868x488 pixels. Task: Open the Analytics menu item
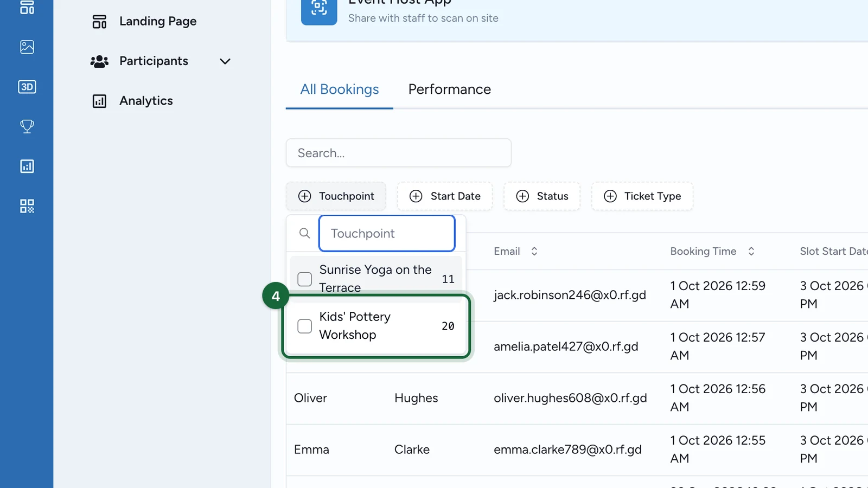(146, 101)
